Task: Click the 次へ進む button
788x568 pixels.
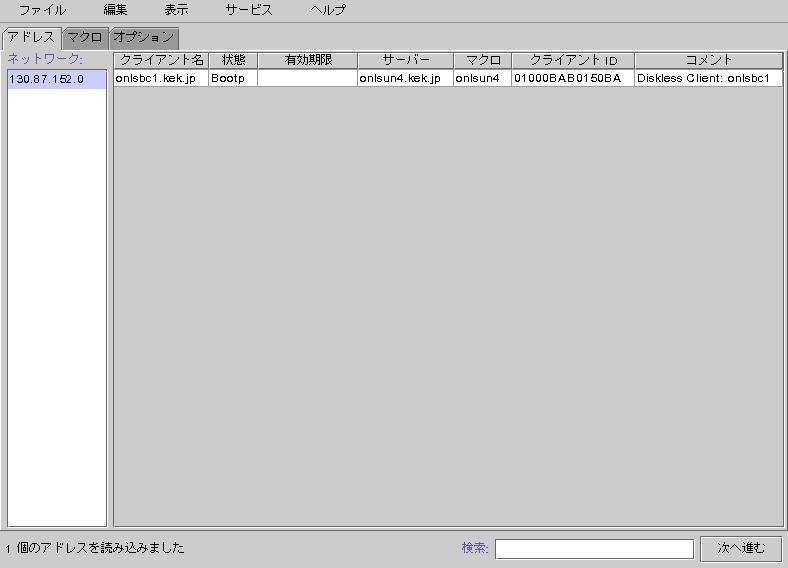Action: [741, 549]
